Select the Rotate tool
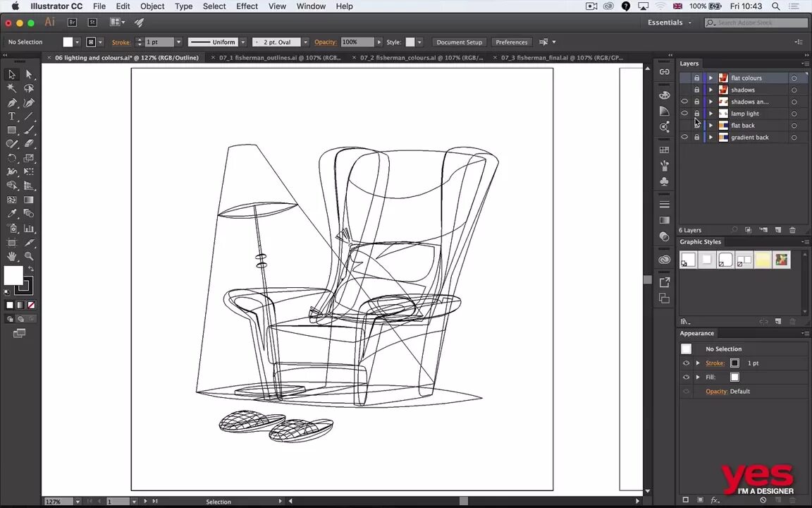Screen dimensions: 812x508 [12, 158]
